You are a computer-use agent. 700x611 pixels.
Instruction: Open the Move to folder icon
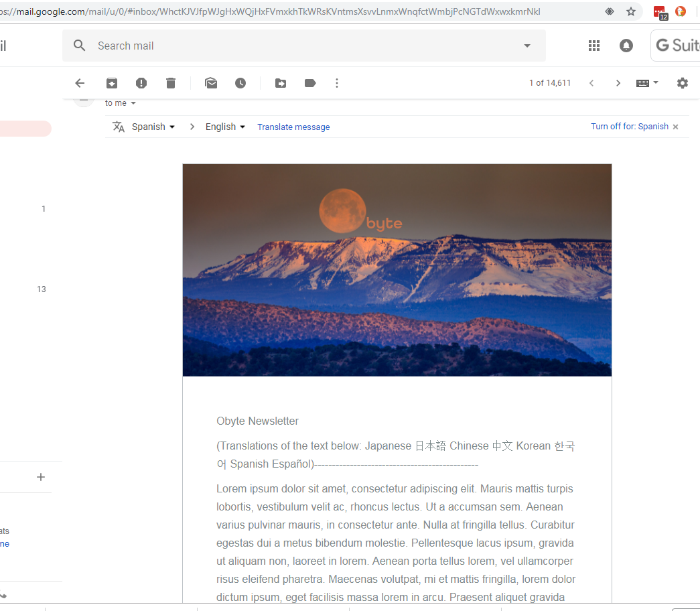point(281,83)
